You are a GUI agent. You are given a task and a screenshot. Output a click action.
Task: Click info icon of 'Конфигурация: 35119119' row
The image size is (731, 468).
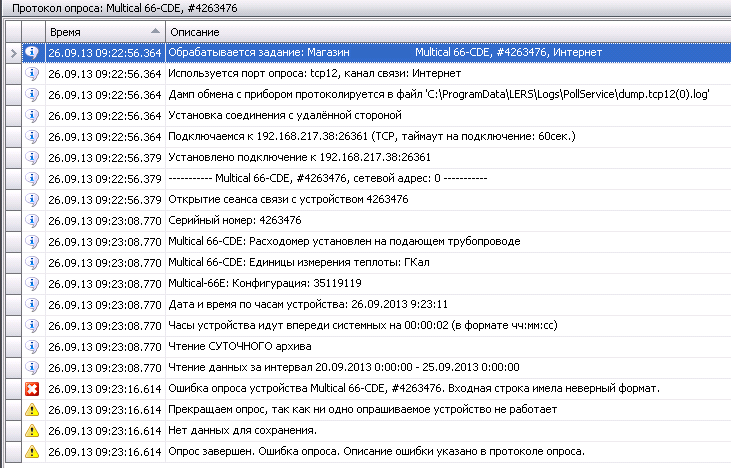(32, 283)
